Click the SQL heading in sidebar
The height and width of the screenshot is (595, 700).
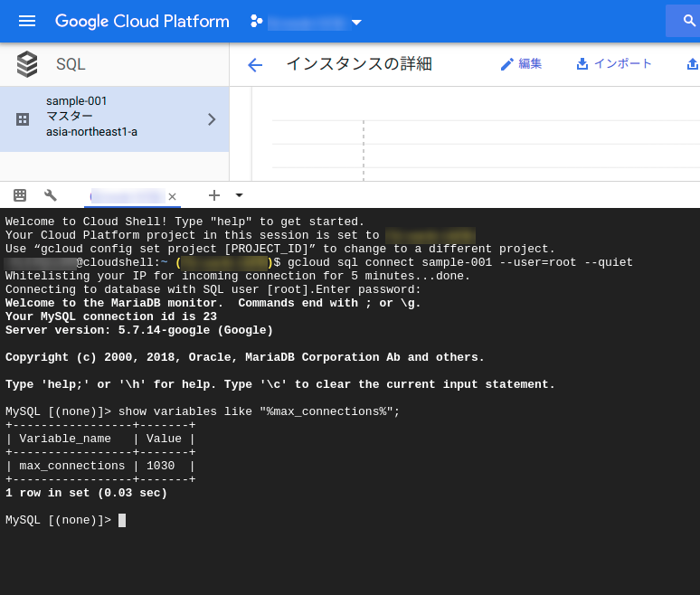click(71, 64)
